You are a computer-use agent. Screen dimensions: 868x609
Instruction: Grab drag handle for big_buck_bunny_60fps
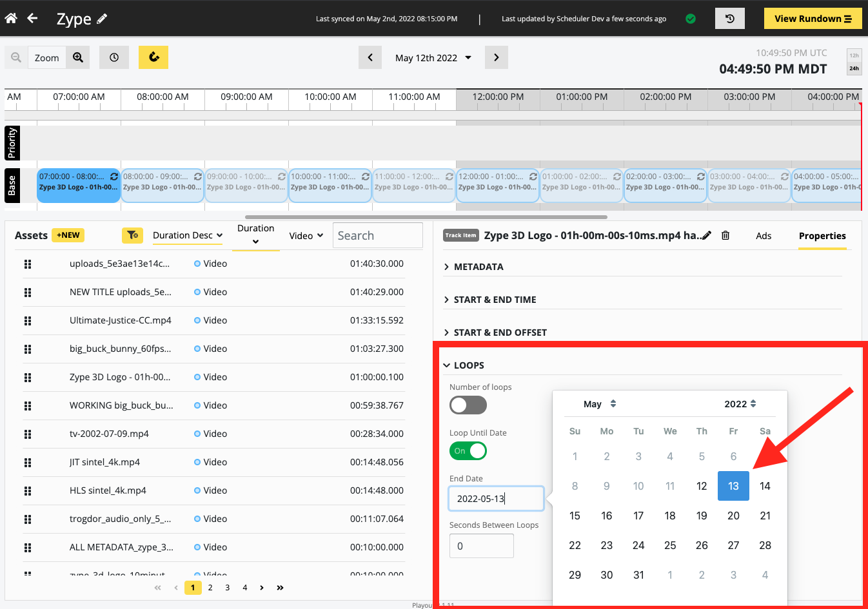click(28, 349)
